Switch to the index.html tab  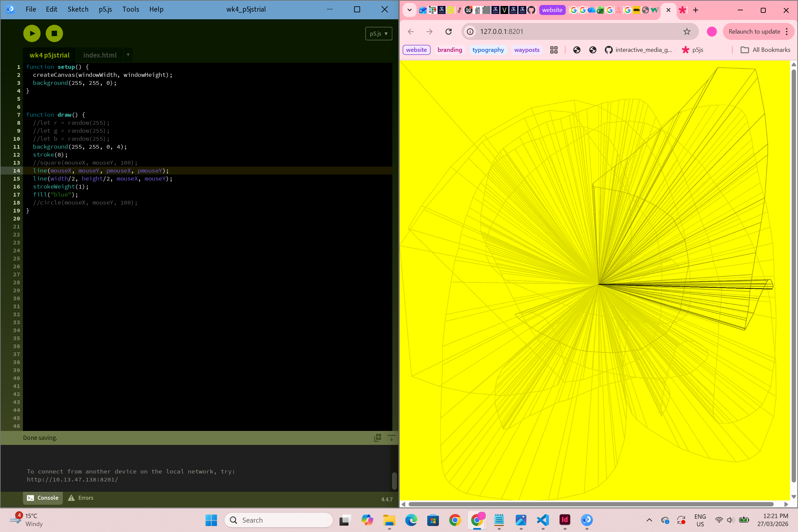[x=100, y=55]
